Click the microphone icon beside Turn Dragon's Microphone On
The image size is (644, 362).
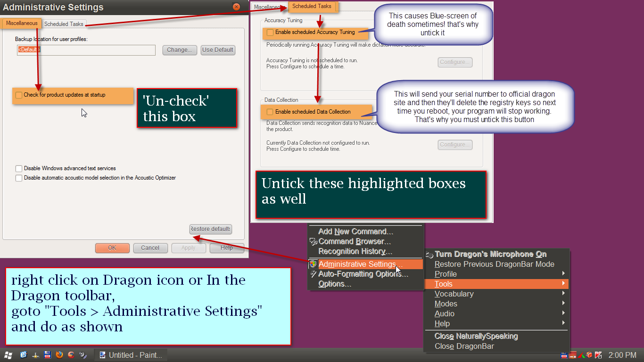point(429,255)
